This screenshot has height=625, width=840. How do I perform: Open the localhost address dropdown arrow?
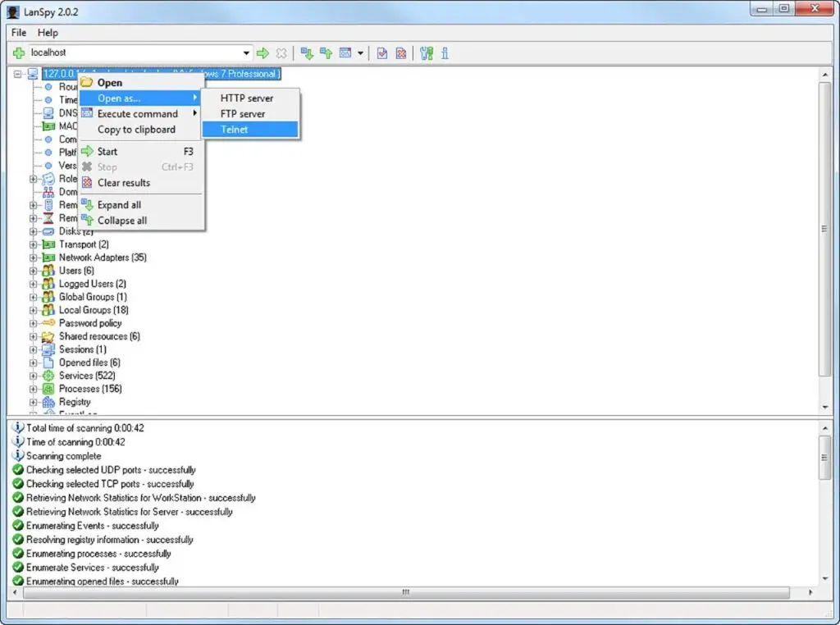(x=246, y=53)
